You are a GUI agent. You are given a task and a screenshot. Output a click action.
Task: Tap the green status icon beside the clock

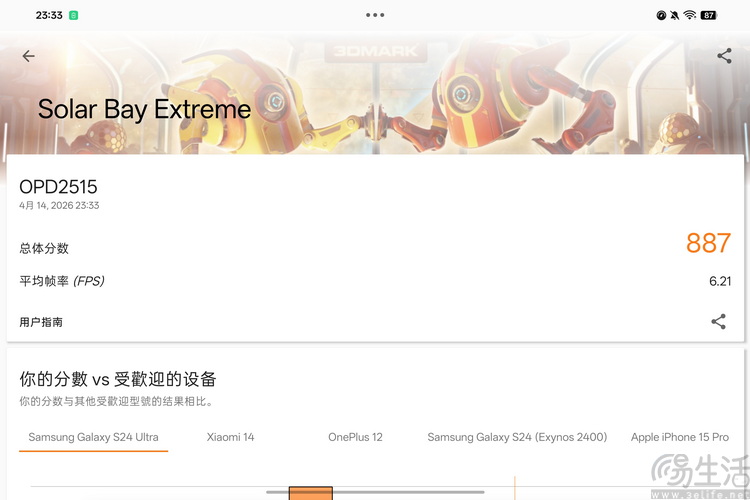tap(75, 15)
